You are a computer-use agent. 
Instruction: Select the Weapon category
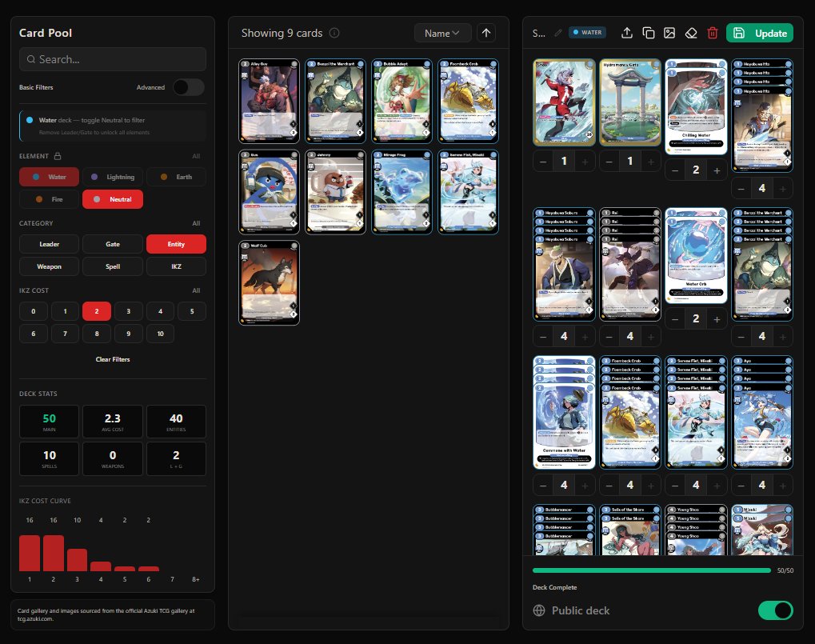50,266
